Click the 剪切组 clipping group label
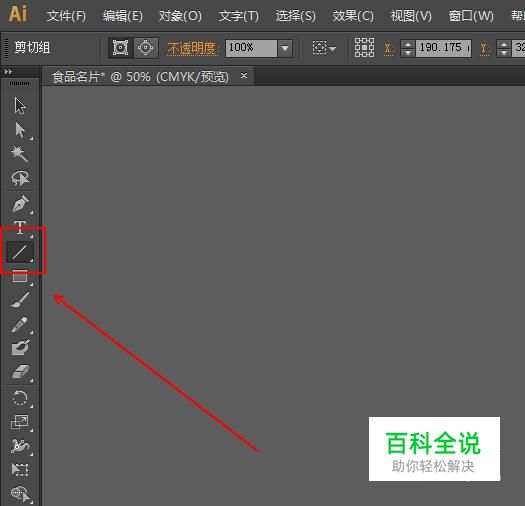Screen dimensions: 525x506 click(32, 48)
